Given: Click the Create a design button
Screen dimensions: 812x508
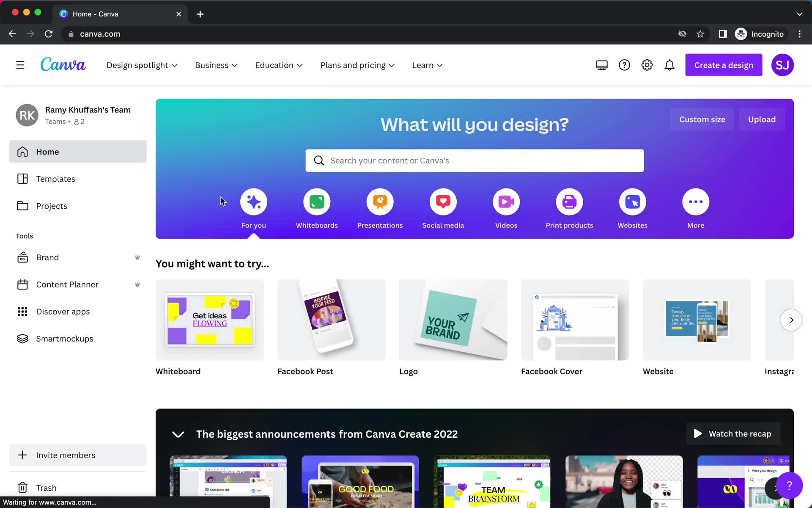Looking at the screenshot, I should [724, 65].
